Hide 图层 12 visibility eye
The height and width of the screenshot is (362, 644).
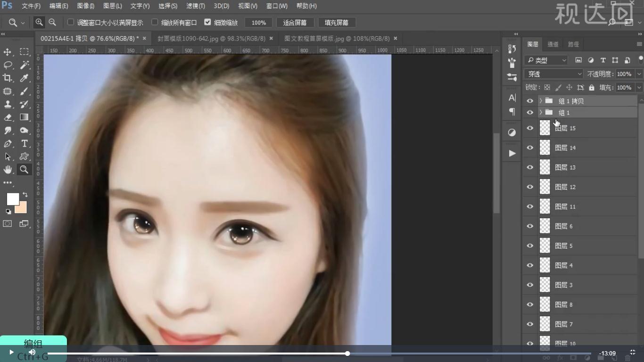tap(530, 187)
